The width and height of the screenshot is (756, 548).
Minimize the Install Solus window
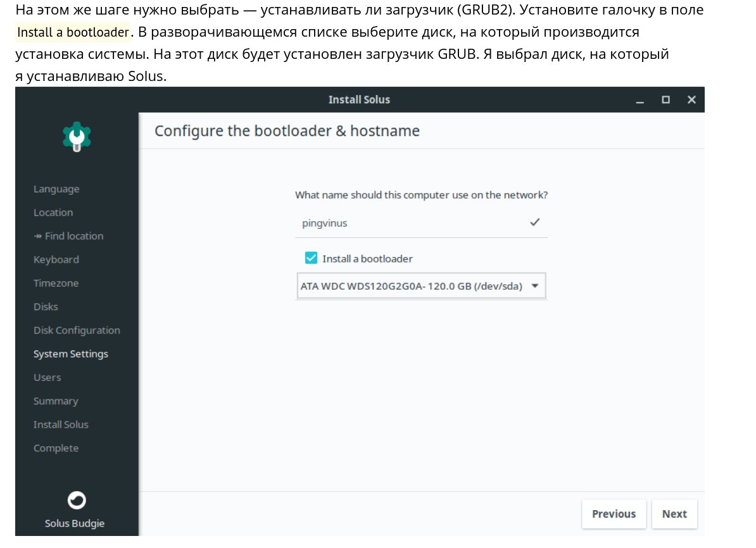click(x=639, y=100)
